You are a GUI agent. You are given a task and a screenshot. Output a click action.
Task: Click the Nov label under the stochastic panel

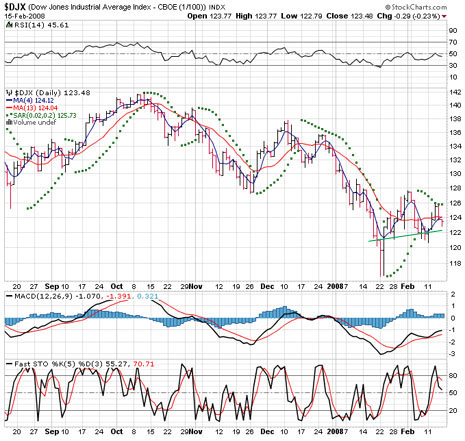click(196, 432)
